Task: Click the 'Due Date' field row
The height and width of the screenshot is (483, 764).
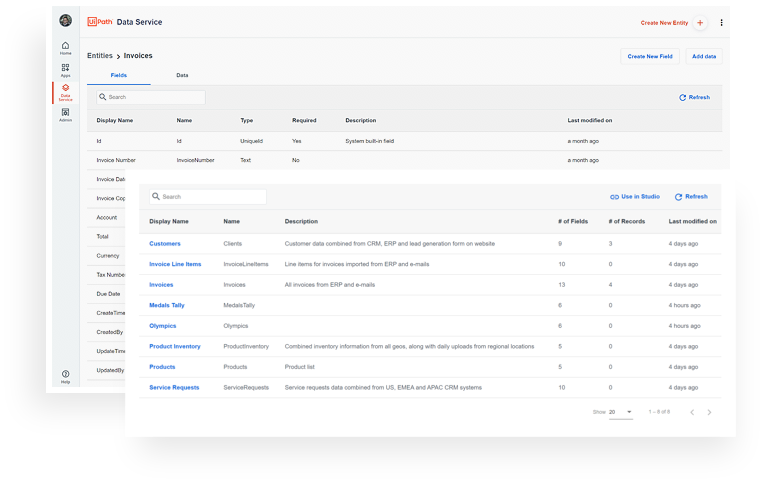Action: tap(108, 294)
